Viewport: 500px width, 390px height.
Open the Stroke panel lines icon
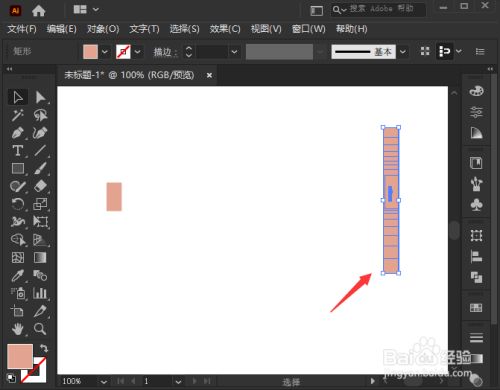[476, 338]
